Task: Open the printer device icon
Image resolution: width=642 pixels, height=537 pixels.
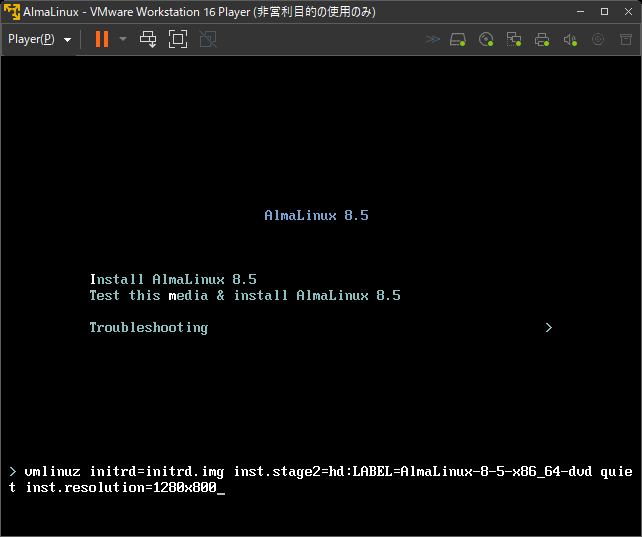Action: point(542,40)
